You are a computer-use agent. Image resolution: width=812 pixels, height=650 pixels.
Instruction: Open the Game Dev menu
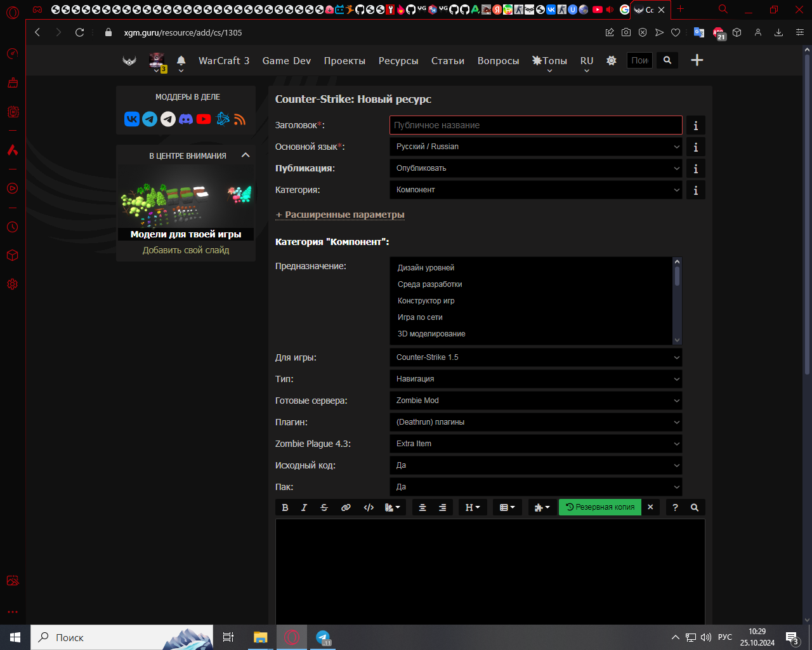click(287, 61)
